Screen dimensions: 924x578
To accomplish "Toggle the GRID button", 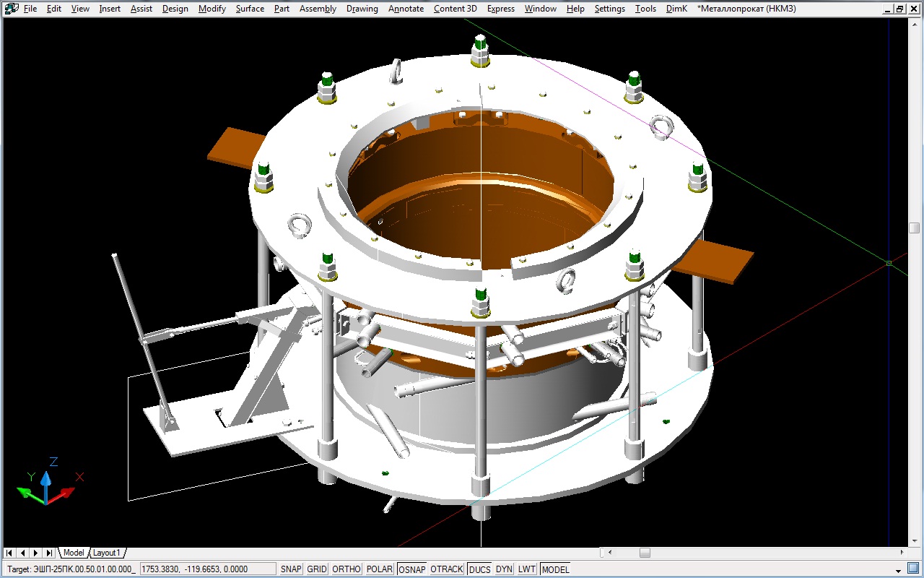I will pyautogui.click(x=317, y=569).
